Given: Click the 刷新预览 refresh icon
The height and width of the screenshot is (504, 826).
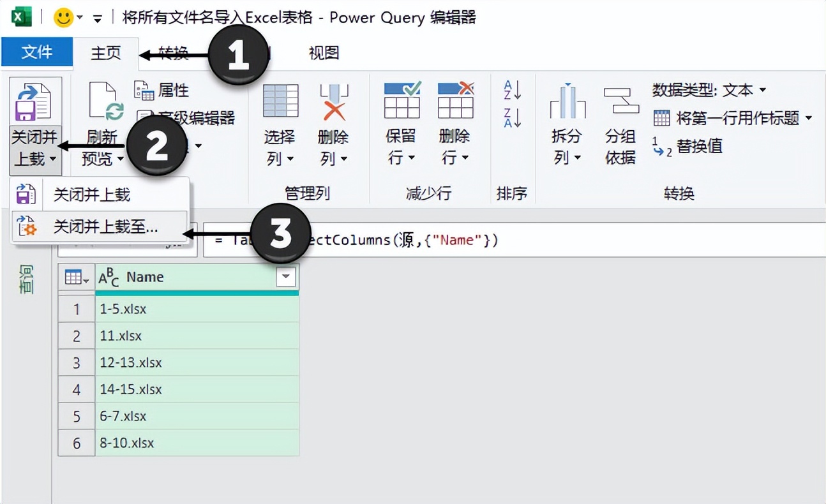Looking at the screenshot, I should click(x=105, y=101).
